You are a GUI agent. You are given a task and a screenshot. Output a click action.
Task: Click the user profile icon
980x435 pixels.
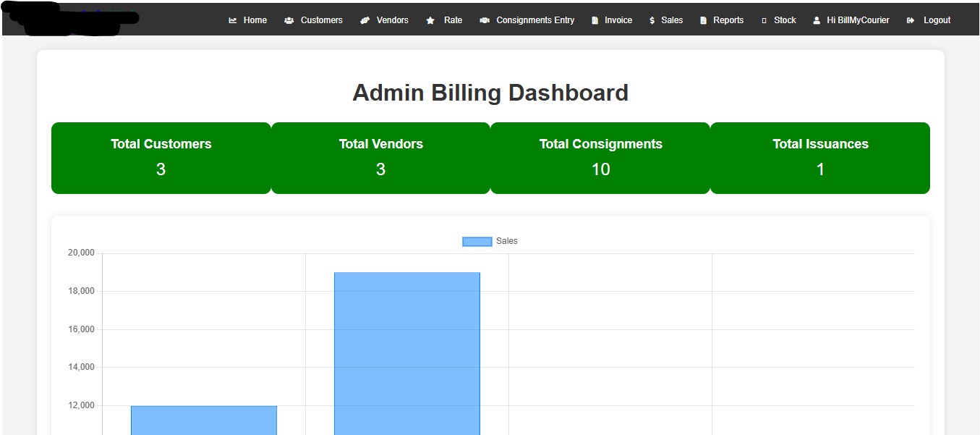tap(817, 20)
